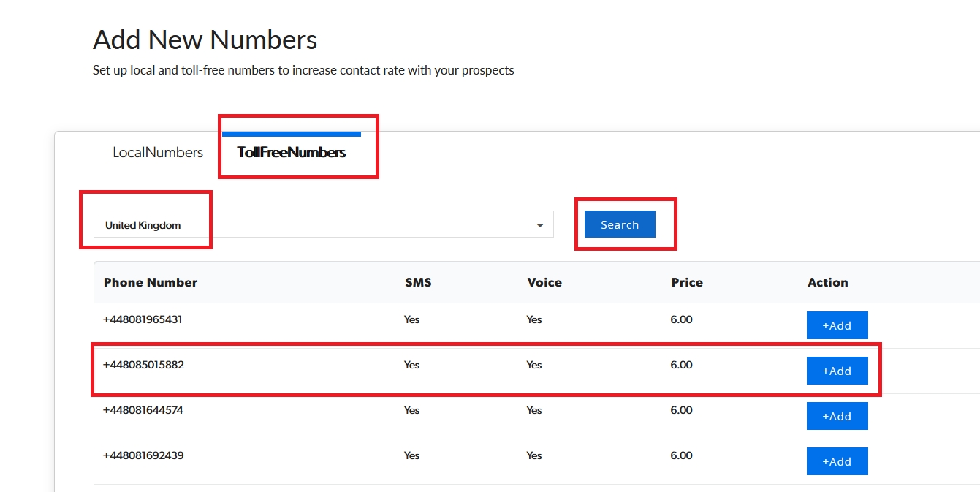The width and height of the screenshot is (980, 492).
Task: Add phone number +448081965431
Action: click(x=837, y=325)
